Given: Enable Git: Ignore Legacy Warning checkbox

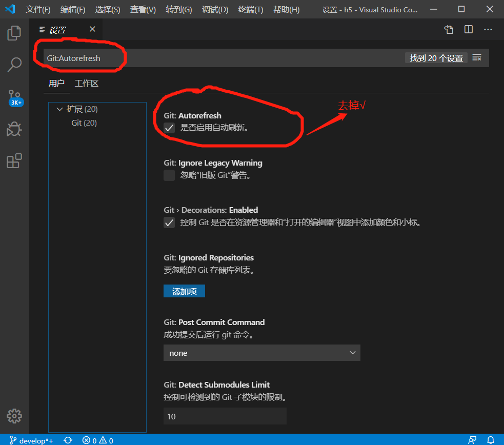Looking at the screenshot, I should (169, 175).
